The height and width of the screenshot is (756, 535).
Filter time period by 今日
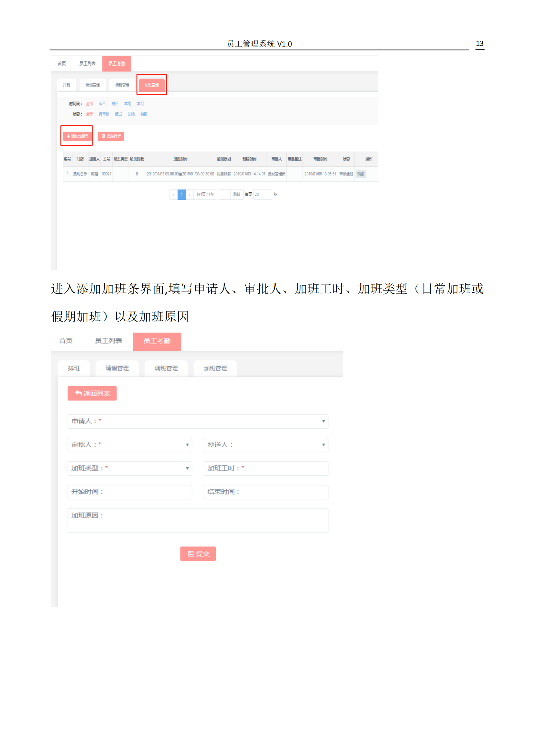[x=102, y=104]
